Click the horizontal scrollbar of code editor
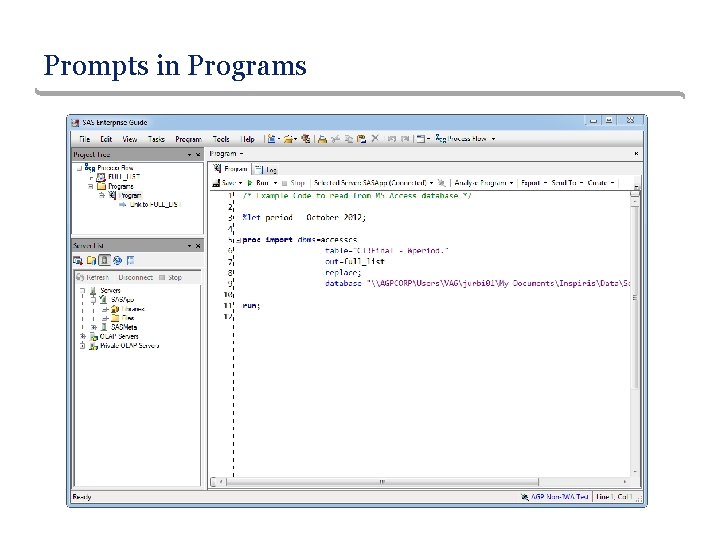Screen dimensions: 720x540 pyautogui.click(x=382, y=482)
